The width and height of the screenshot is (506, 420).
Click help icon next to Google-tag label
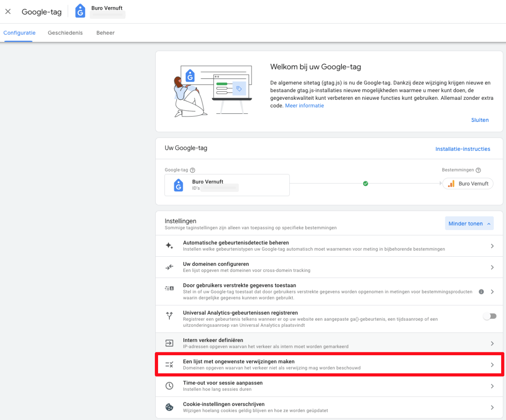(x=192, y=170)
